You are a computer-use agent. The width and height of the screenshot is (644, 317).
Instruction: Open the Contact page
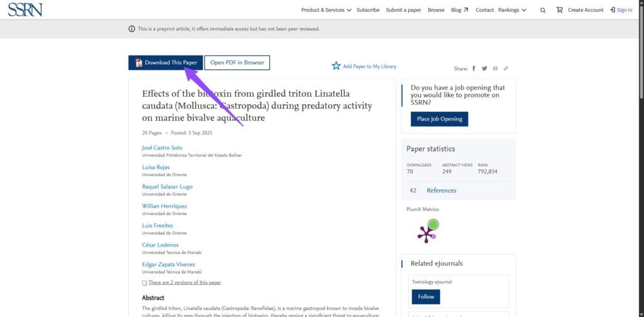coord(485,10)
